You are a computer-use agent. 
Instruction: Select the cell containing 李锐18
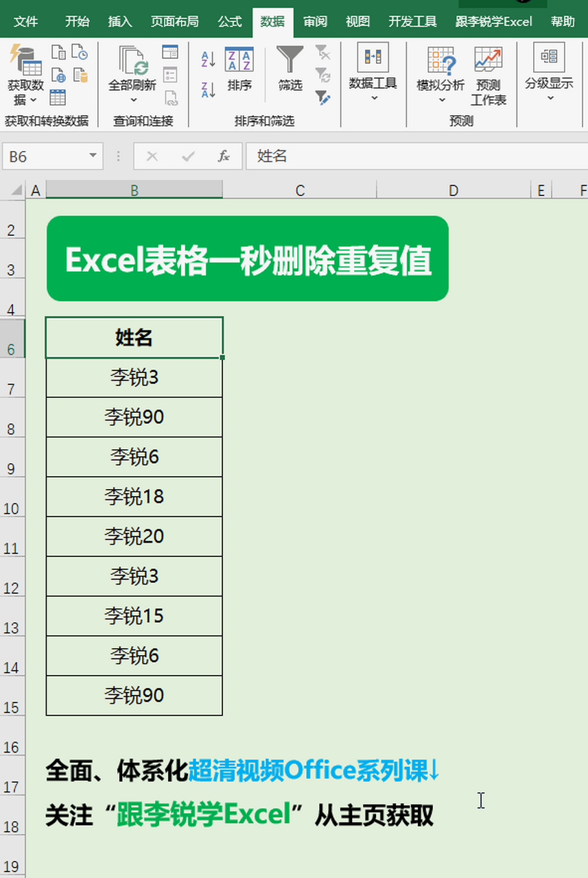pos(134,497)
